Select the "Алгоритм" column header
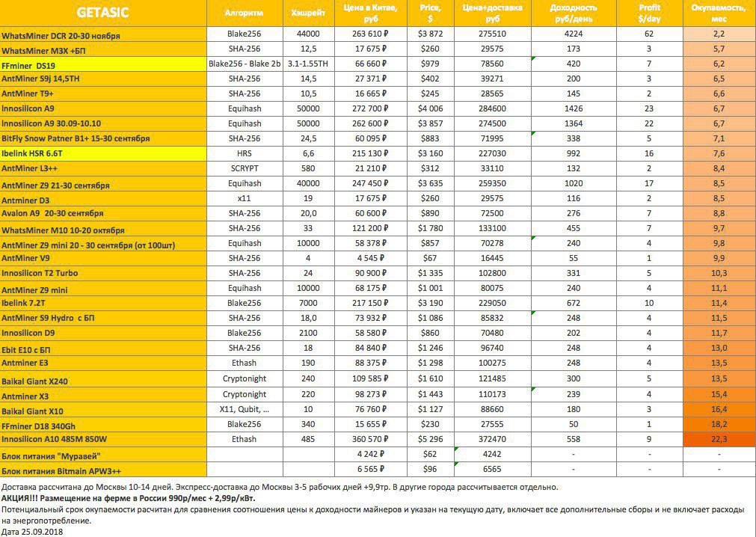Image resolution: width=756 pixels, height=537 pixels. [245, 13]
